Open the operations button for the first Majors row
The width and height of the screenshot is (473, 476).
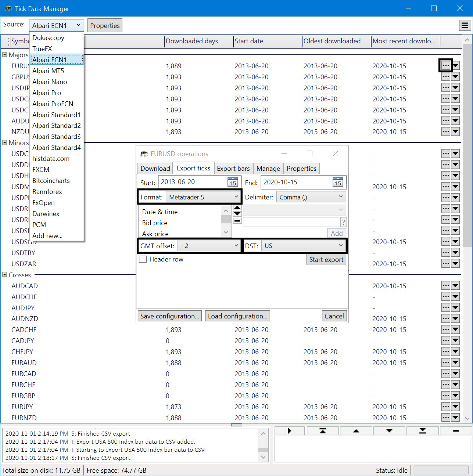446,66
